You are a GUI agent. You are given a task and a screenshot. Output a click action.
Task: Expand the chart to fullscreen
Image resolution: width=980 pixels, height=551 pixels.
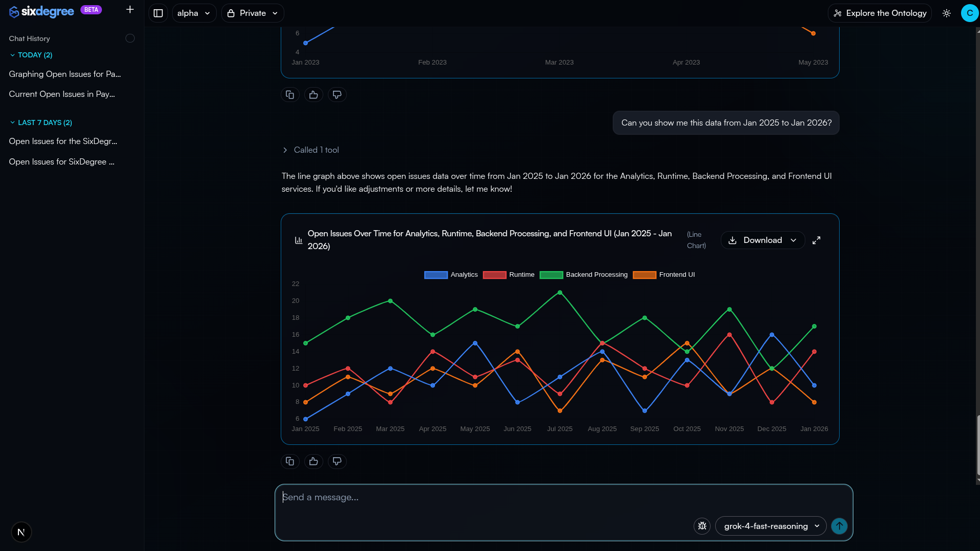[817, 240]
